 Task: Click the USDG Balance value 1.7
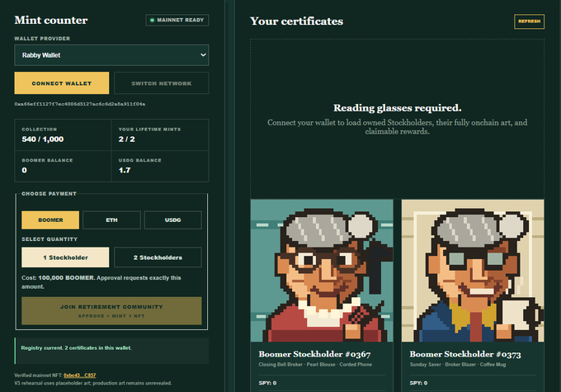125,170
